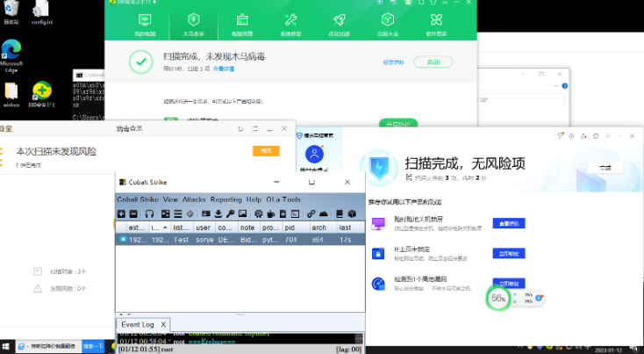Screen dimensions: 644x354
Task: Click the 搜一下 search button on taskbar
Action: click(x=93, y=346)
